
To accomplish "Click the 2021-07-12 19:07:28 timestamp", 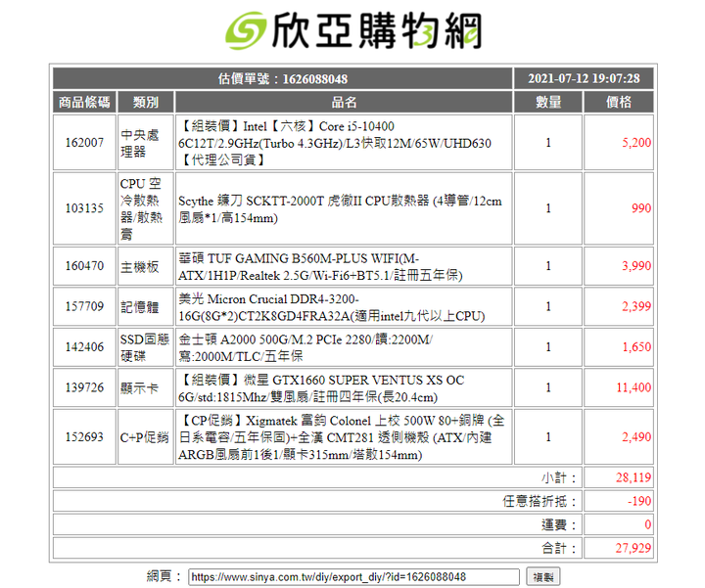I will tap(584, 78).
